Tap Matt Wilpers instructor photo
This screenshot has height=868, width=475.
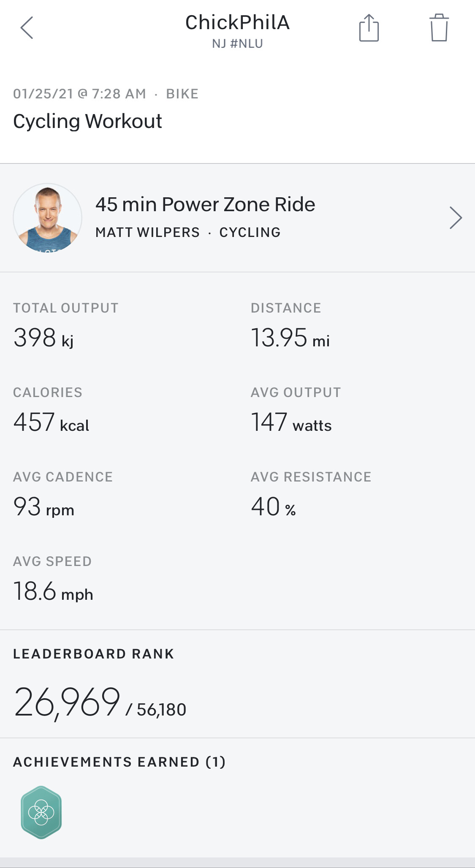pos(47,218)
